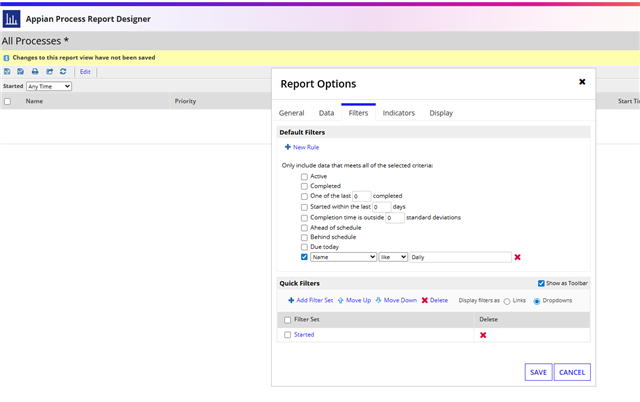Switch to the Indicators tab

click(399, 113)
